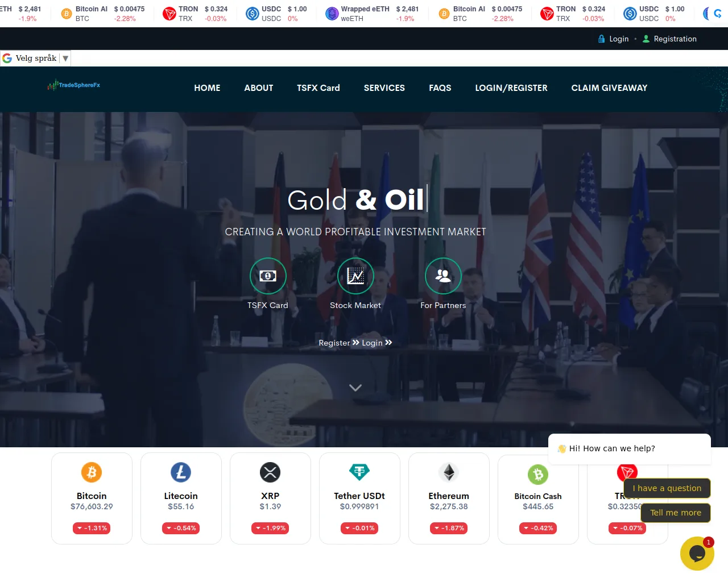Viewport: 728px width, 582px height.
Task: Click the lock icon beside top-bar Login
Action: point(602,39)
